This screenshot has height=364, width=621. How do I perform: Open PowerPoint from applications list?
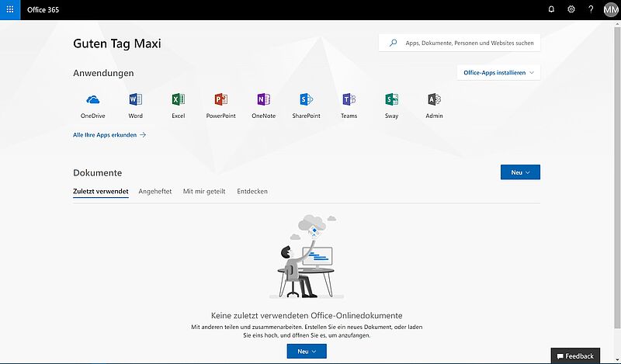tap(220, 106)
